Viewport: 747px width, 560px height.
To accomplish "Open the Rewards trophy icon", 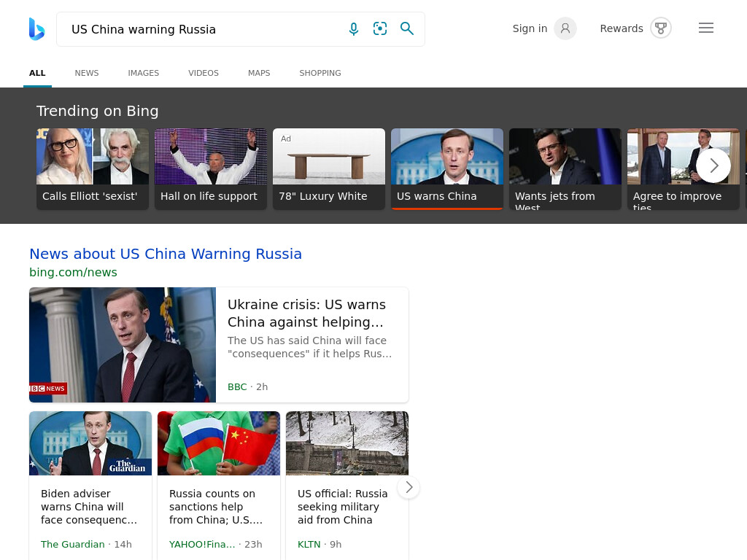I will point(661,28).
